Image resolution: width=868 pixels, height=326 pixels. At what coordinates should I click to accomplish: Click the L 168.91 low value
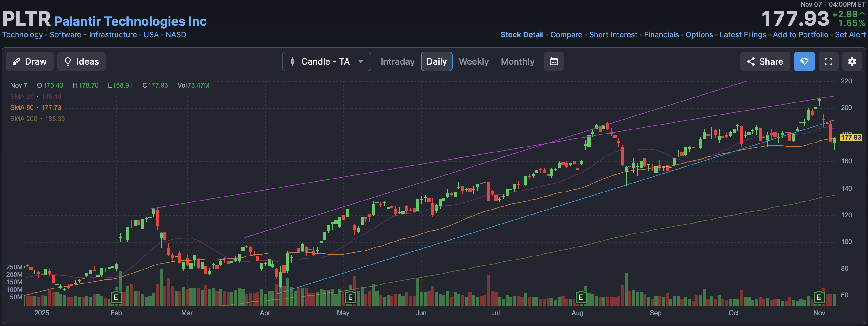click(x=120, y=85)
